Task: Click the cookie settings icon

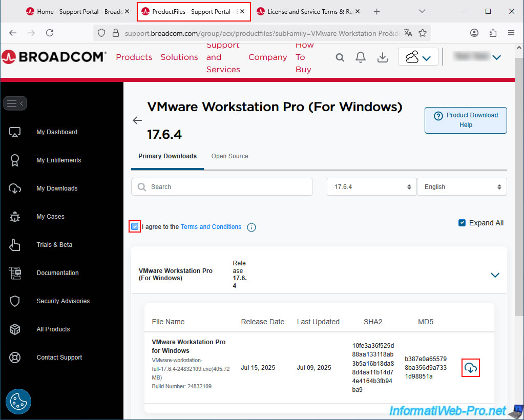Action: pyautogui.click(x=18, y=402)
